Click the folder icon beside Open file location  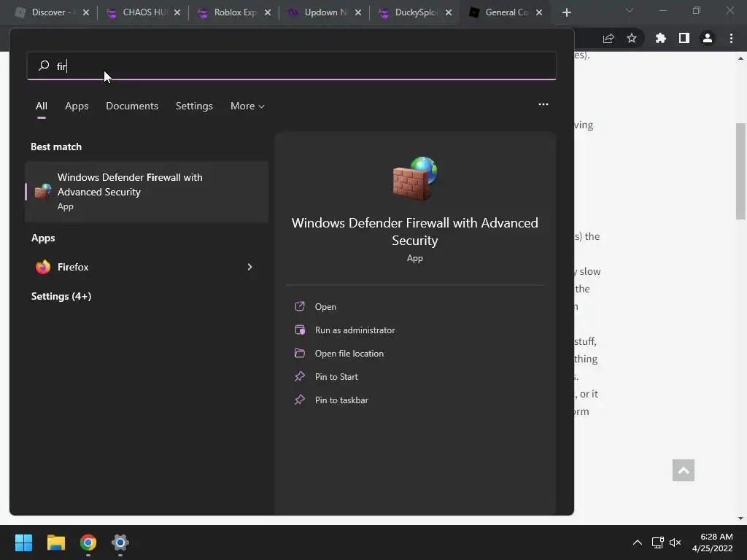pyautogui.click(x=300, y=353)
